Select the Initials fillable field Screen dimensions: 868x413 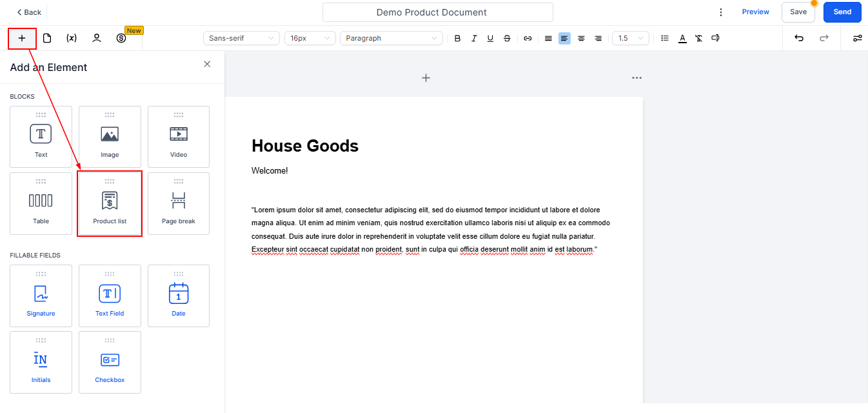coord(41,362)
